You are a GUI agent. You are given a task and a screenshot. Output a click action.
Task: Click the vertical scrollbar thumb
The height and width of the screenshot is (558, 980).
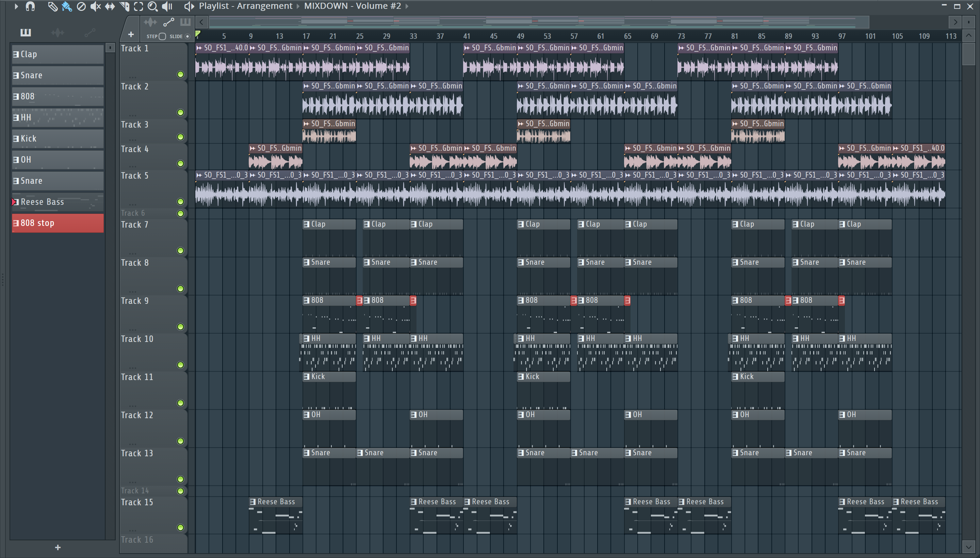click(968, 54)
